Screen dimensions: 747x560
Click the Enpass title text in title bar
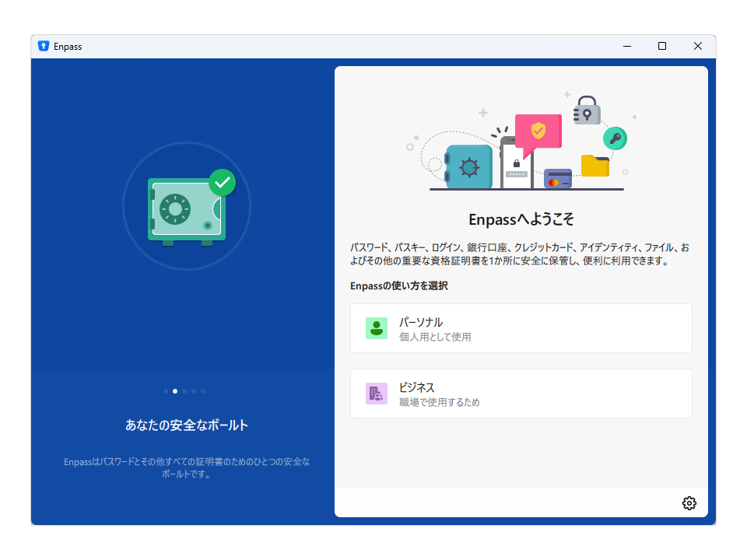68,47
